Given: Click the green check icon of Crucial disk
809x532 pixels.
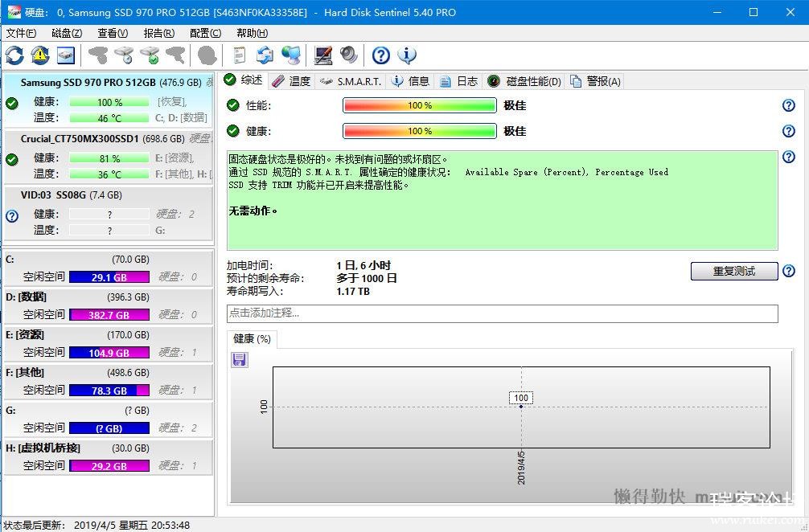Looking at the screenshot, I should coord(11,159).
